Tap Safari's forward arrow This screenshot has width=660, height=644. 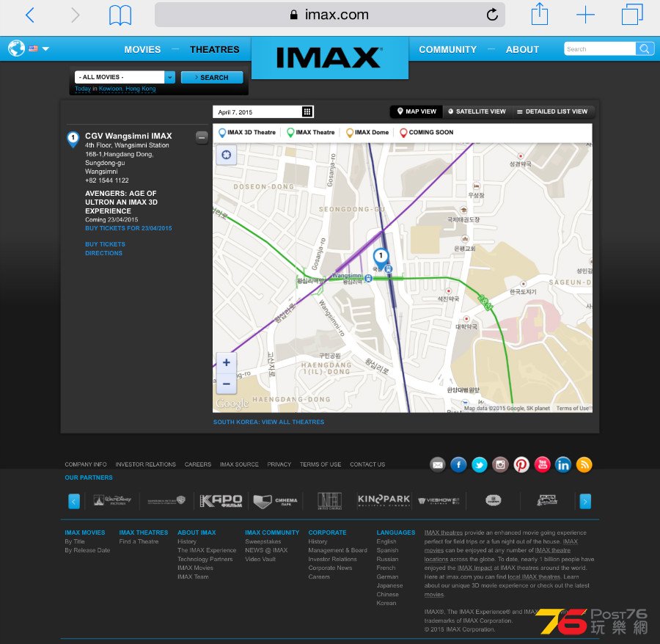point(75,15)
